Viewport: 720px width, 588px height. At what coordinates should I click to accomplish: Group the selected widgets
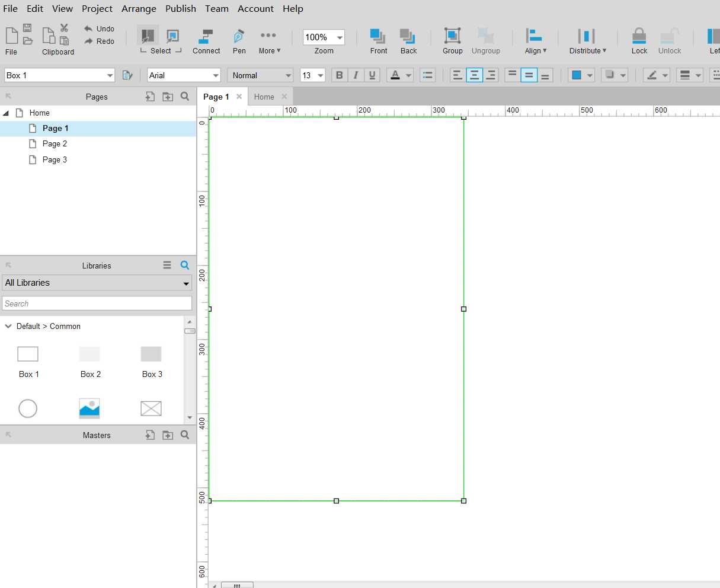(x=453, y=41)
